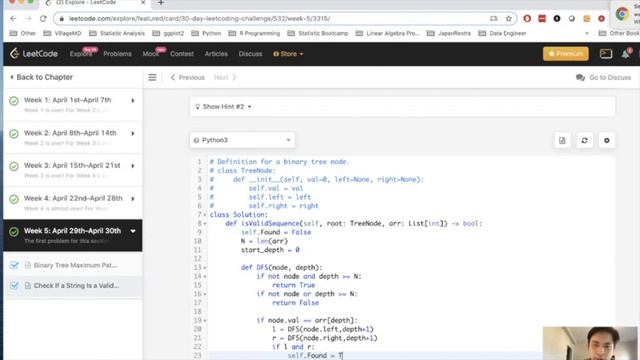Open editor settings gear icon
The height and width of the screenshot is (360, 640).
(607, 140)
